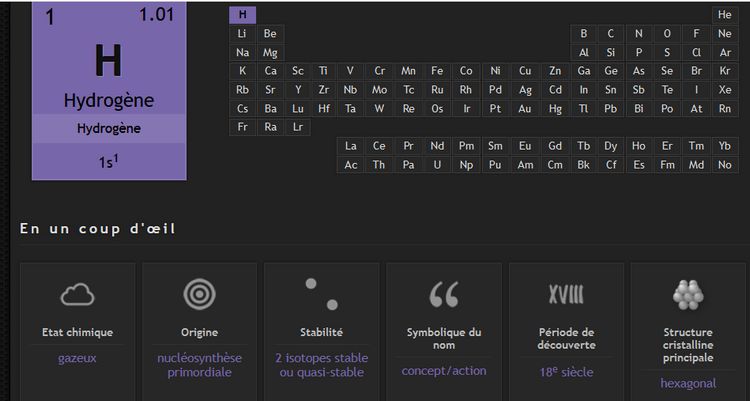Follow the nucléosynthèse primordiale link
The image size is (750, 401).
click(199, 365)
